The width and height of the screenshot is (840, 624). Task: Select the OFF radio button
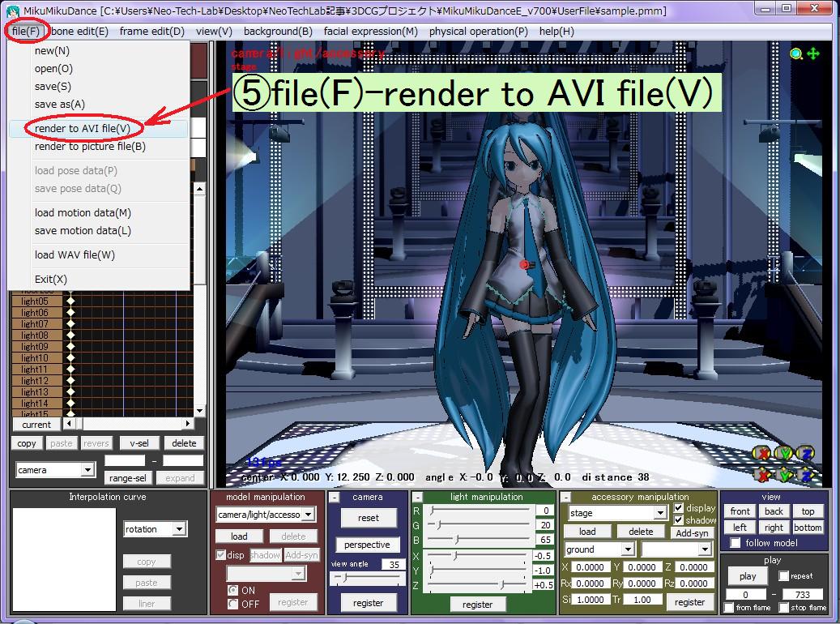[x=232, y=605]
